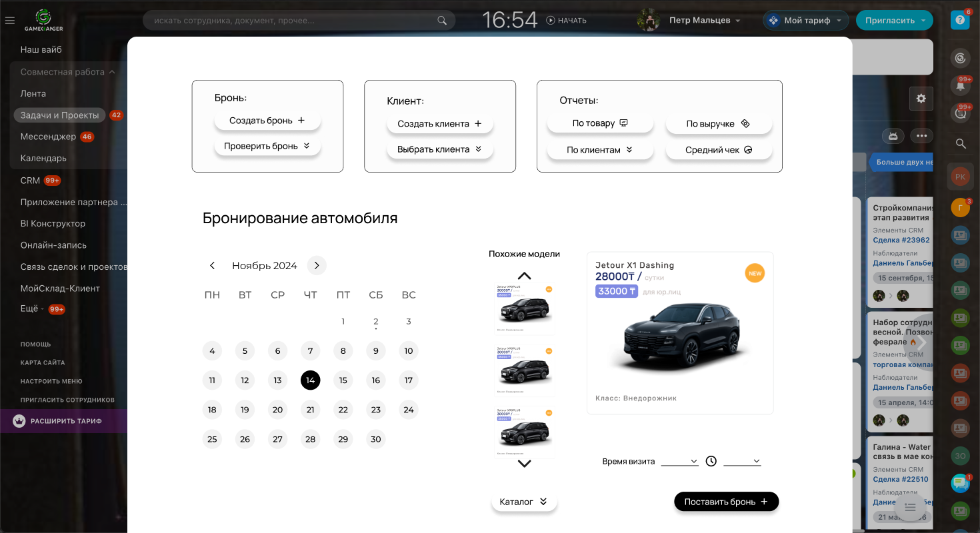Expand the По клиентам report dropdown
The width and height of the screenshot is (980, 533).
point(600,150)
